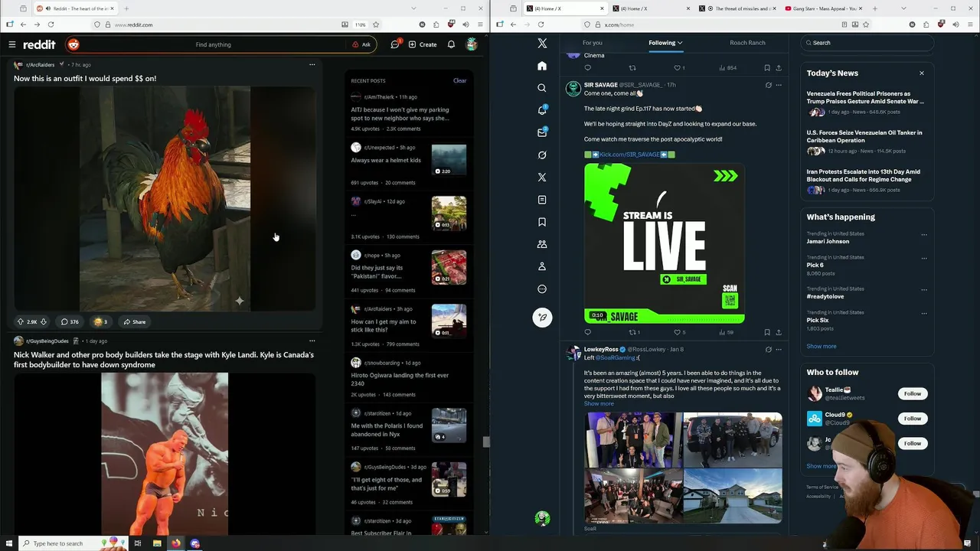Click Reddit page vertical scrollbar thumb
The image size is (980, 551).
(485, 442)
